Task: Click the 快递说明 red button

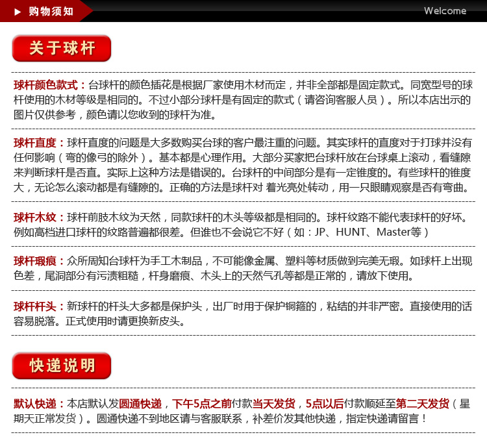Action: (x=62, y=366)
